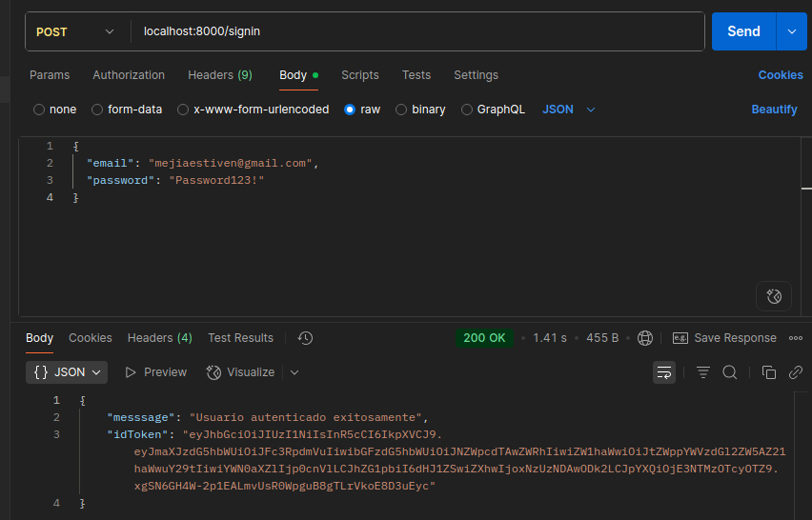Image resolution: width=812 pixels, height=520 pixels.
Task: Click the sparkle icon in request editor
Action: coord(774,296)
